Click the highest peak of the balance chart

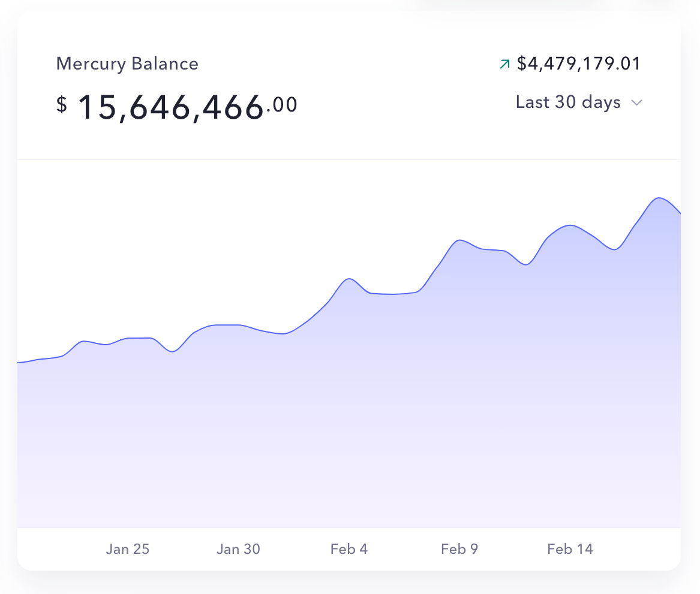tap(660, 198)
